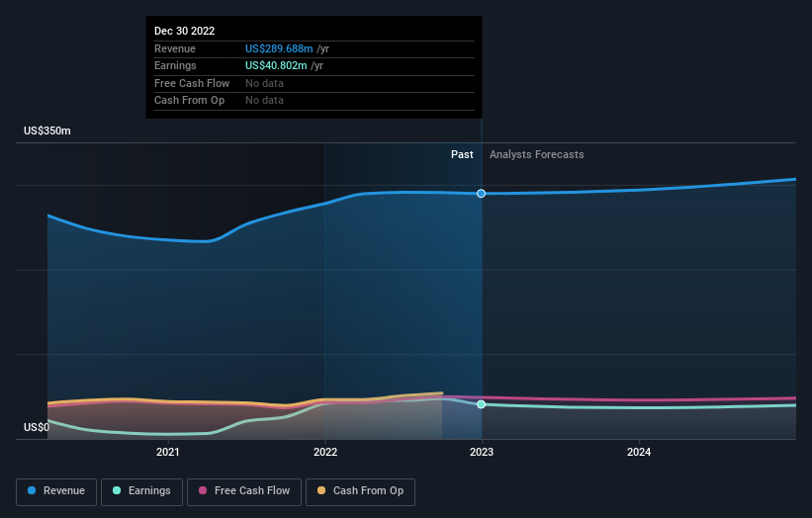
Task: Click the 'Analysts Forecasts' label
Action: click(x=536, y=154)
